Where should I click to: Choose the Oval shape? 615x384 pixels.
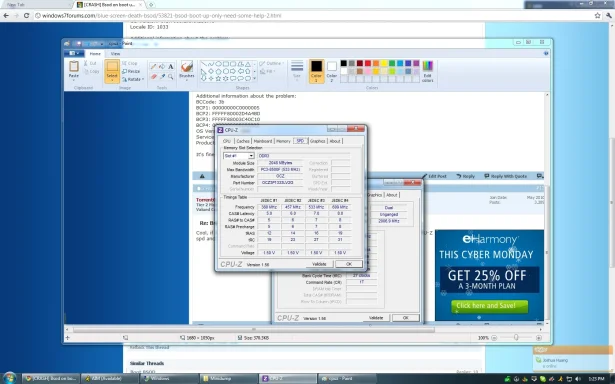click(218, 64)
